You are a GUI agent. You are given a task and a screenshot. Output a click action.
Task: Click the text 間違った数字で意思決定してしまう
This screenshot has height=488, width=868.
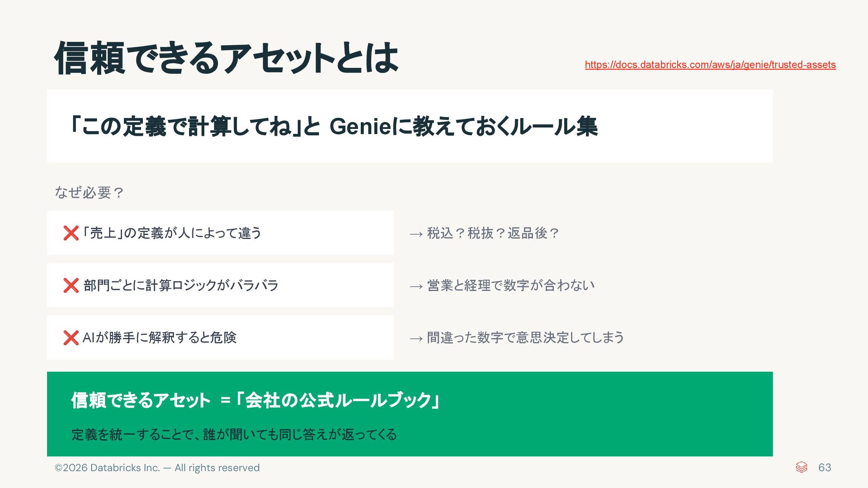pos(525,338)
